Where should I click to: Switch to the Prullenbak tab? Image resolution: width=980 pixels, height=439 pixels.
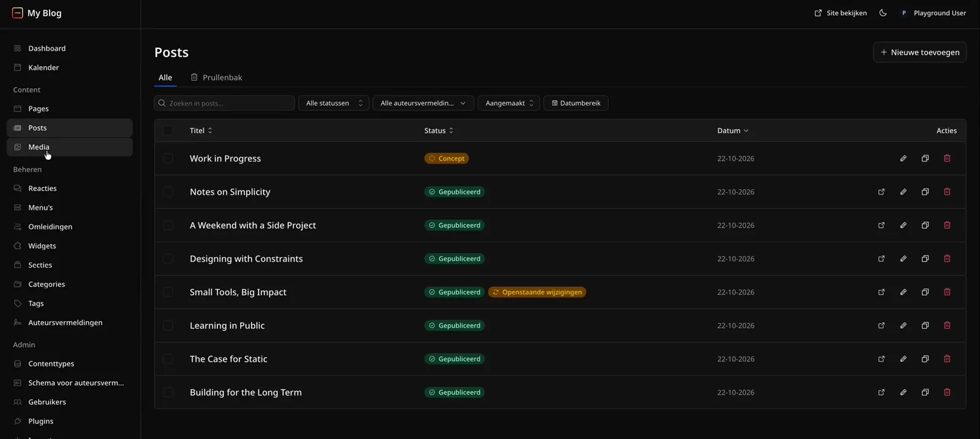pos(216,78)
